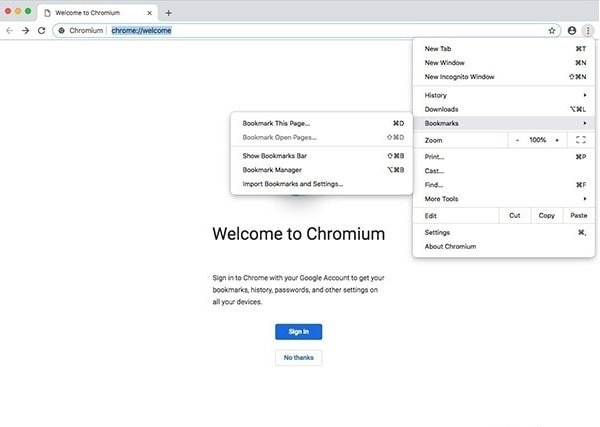Click Cut in the Edit row
Image resolution: width=600 pixels, height=427 pixels.
[515, 215]
